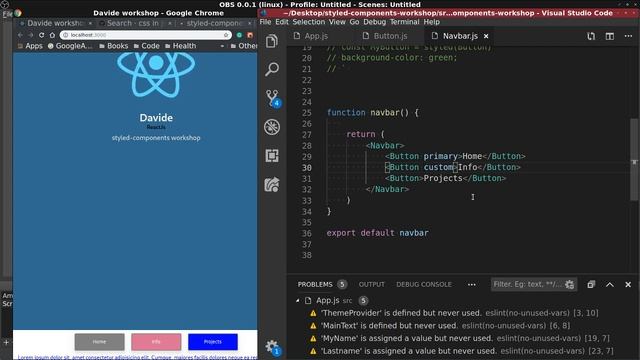640x360 pixels.
Task: Close the bottom panel
Action: point(628,284)
